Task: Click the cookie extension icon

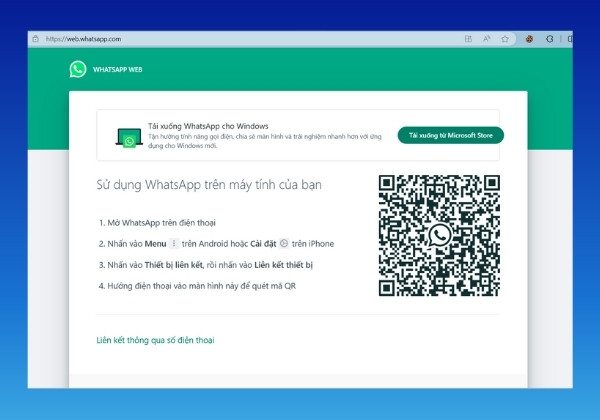Action: point(530,39)
